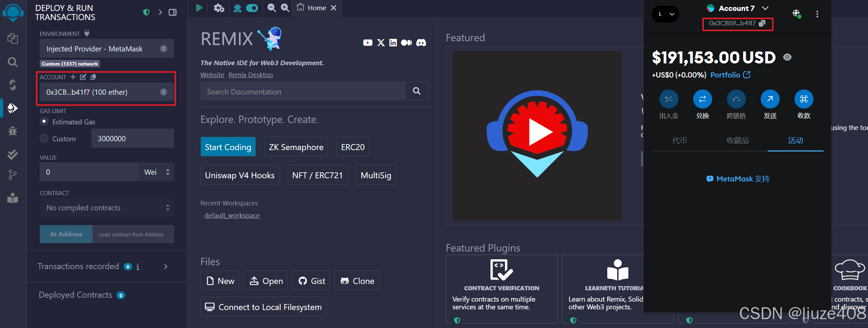Viewport: 868px width, 328px height.
Task: Open Remix Discord icon
Action: [x=421, y=43]
